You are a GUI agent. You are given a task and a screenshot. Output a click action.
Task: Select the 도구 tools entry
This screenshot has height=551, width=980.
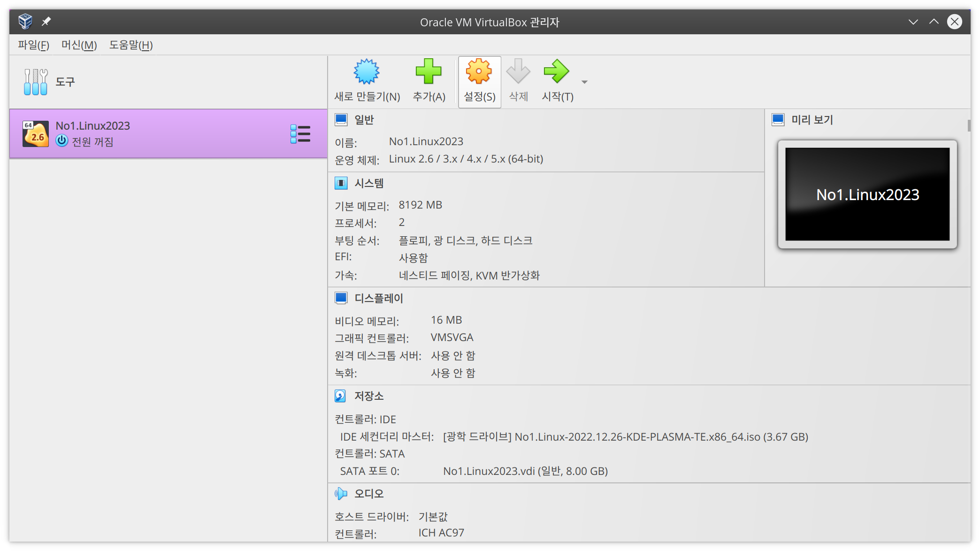click(168, 82)
